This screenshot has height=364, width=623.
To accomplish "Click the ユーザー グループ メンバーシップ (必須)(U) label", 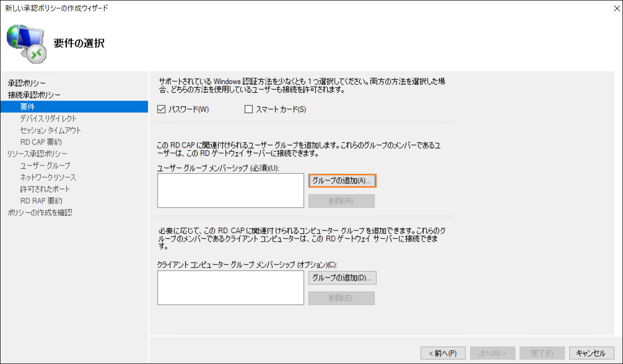I will pyautogui.click(x=218, y=168).
